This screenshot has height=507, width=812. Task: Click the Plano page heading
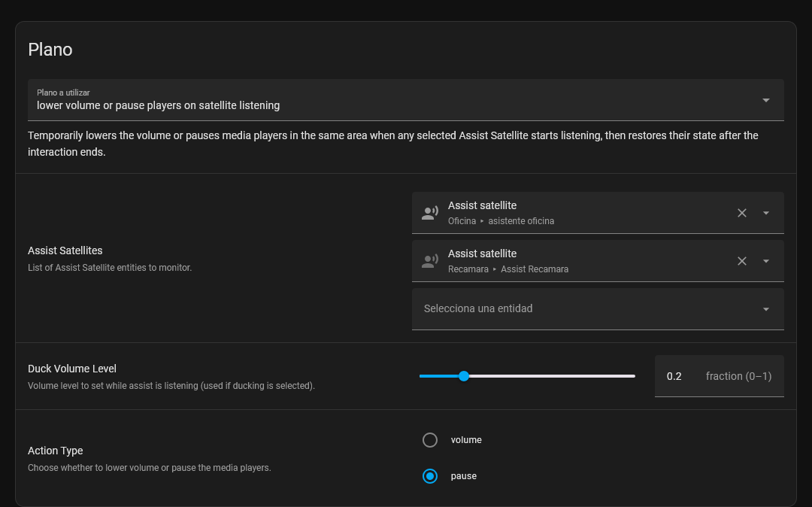click(50, 50)
